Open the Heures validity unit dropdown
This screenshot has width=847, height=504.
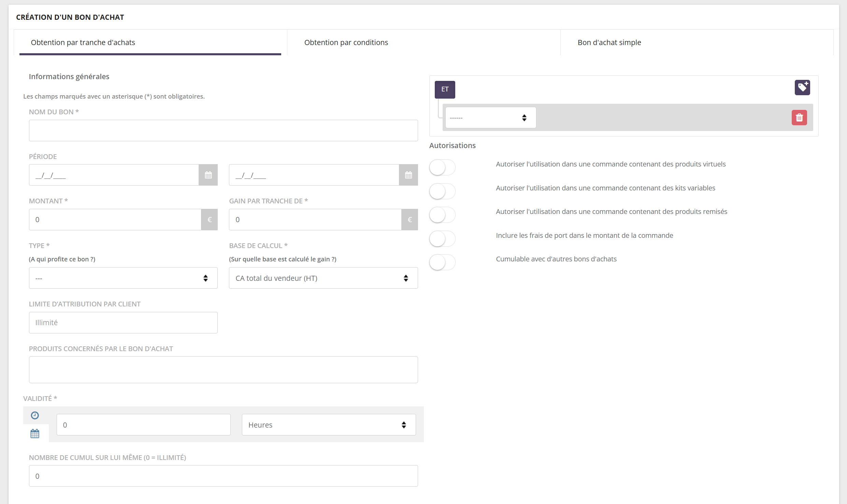pos(329,425)
